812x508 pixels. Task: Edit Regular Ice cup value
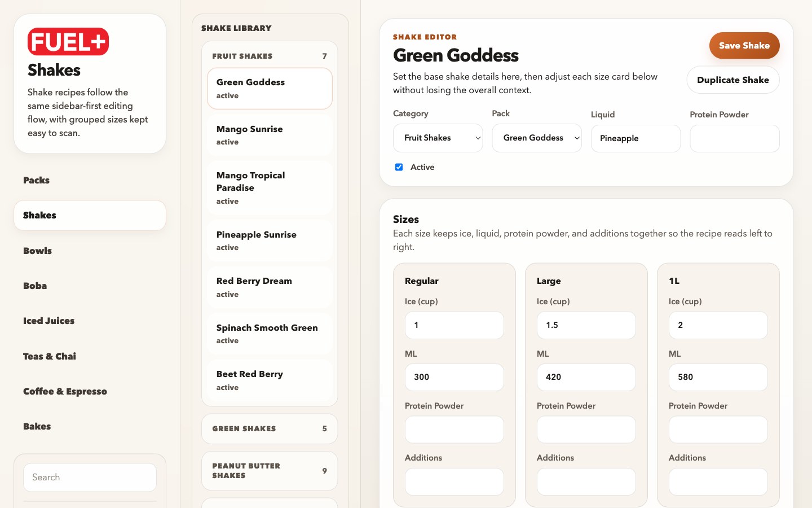[x=454, y=325]
